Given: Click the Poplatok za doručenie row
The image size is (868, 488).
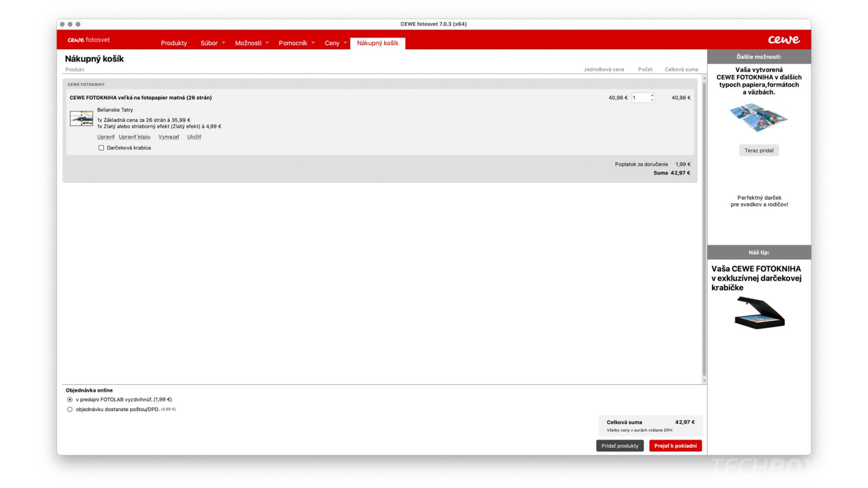Looking at the screenshot, I should click(653, 164).
